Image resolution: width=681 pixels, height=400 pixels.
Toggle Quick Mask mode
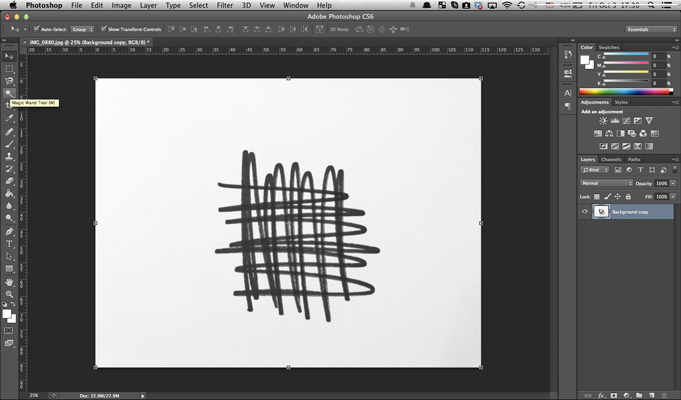click(9, 331)
